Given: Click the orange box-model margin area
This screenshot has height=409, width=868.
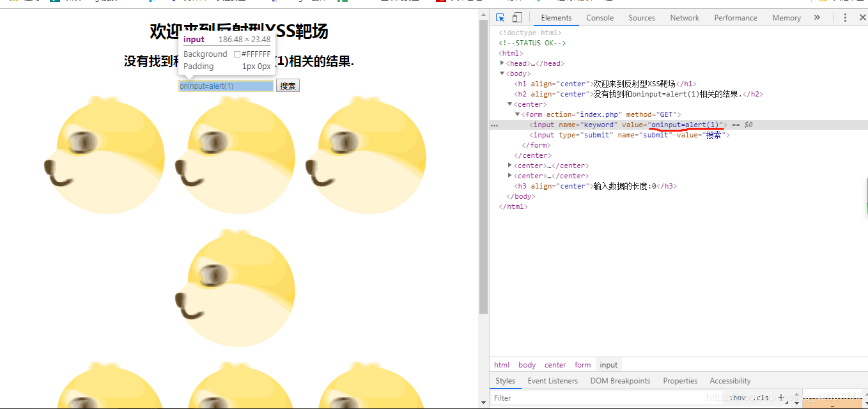Looking at the screenshot, I should click(x=832, y=403).
